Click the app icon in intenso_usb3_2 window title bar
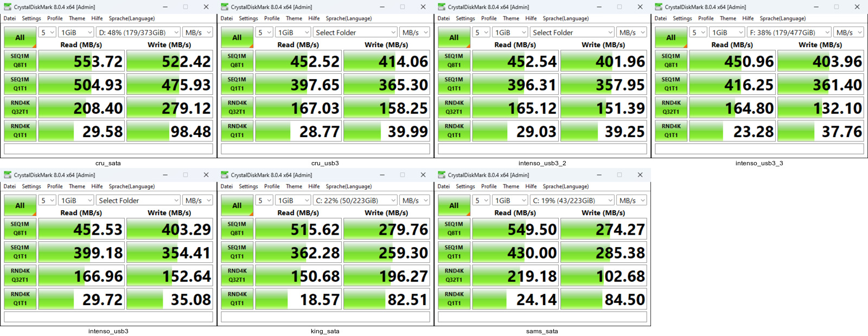868x336 pixels. [442, 7]
